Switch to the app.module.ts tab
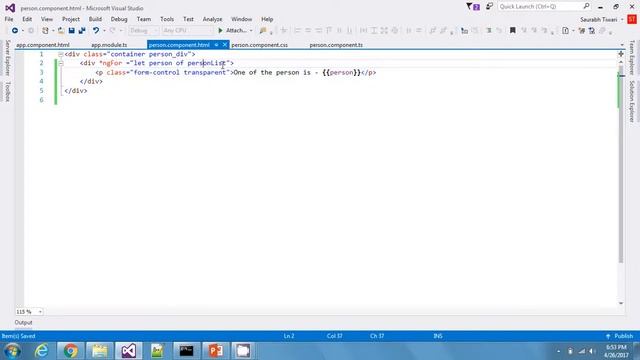Viewport: 640px width, 360px height. pos(109,45)
